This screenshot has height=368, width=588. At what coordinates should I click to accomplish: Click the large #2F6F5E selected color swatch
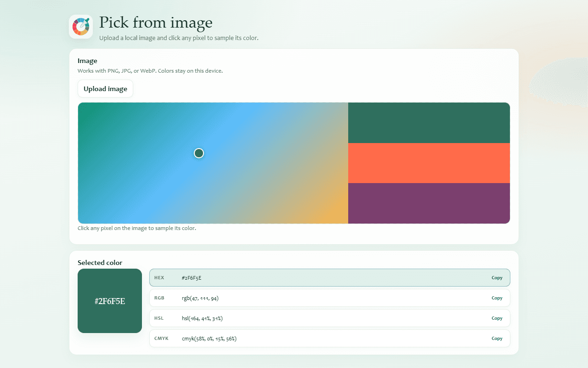point(110,301)
